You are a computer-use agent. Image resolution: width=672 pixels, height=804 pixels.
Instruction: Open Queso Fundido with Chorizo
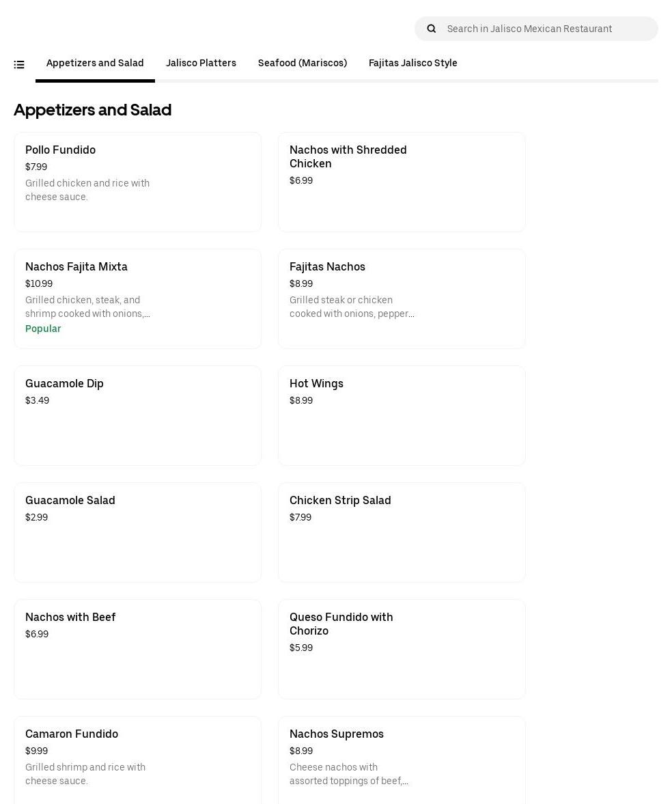[402, 649]
